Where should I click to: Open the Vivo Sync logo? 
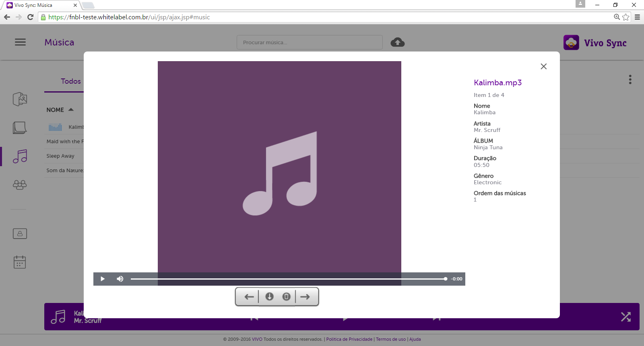pos(595,43)
